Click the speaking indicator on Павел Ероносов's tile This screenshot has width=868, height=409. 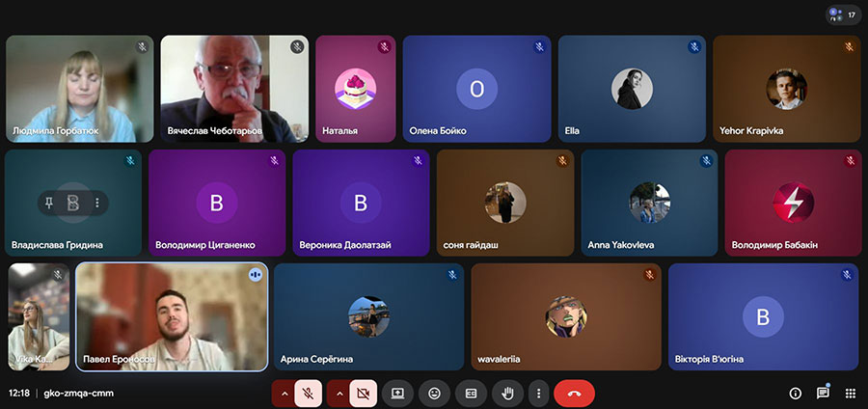(256, 275)
